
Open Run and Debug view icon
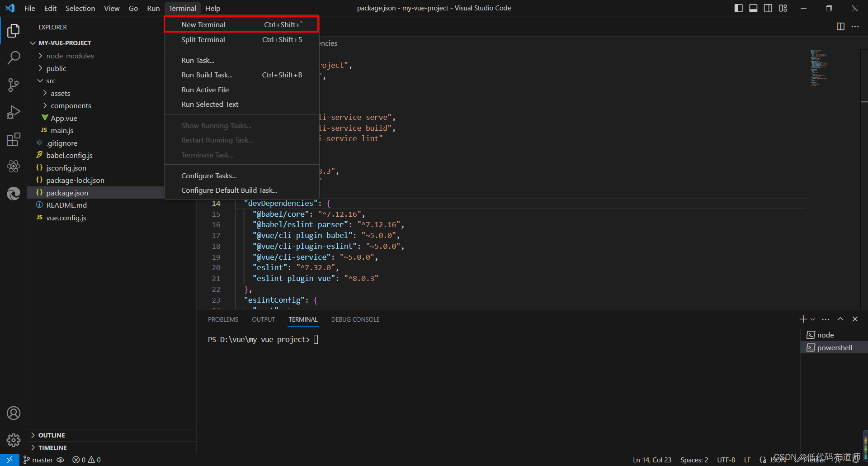(x=14, y=112)
